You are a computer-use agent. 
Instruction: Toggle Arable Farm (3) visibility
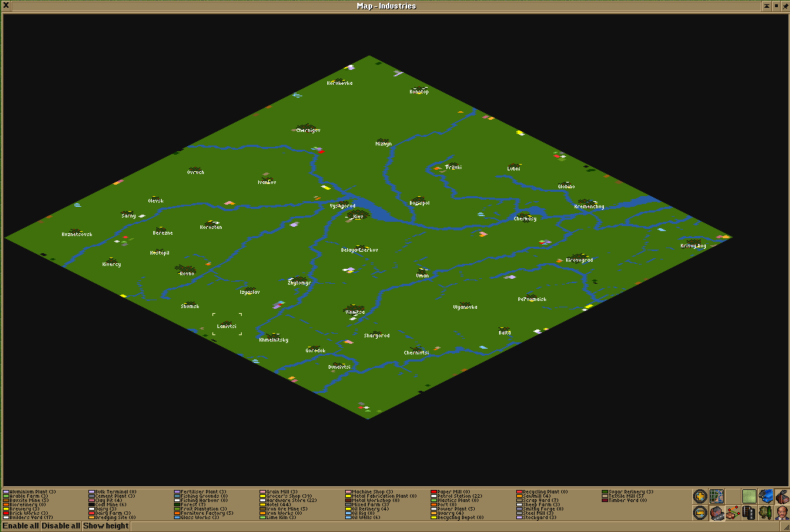click(x=26, y=496)
